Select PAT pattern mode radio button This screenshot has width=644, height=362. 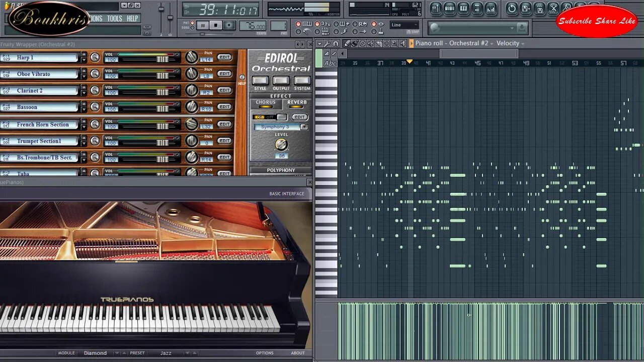(192, 23)
